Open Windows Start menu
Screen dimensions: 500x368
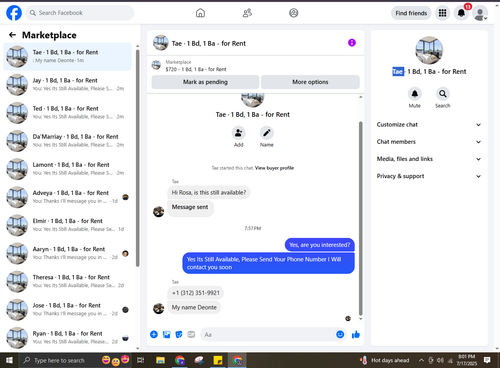tap(9, 360)
